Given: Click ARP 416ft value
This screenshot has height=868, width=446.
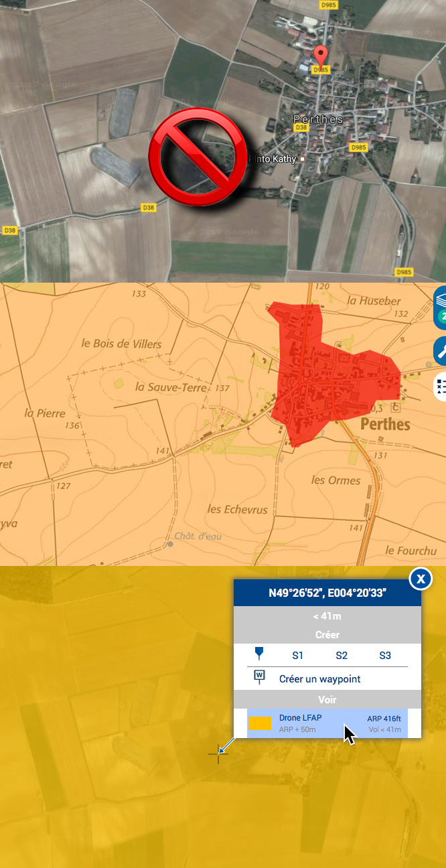Looking at the screenshot, I should coord(384,719).
